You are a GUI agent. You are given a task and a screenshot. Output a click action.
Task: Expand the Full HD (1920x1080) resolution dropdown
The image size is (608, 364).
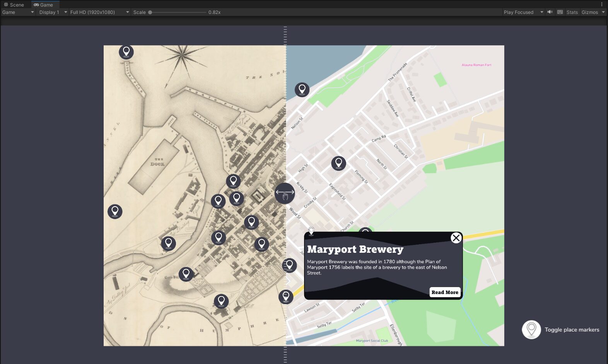click(x=99, y=12)
